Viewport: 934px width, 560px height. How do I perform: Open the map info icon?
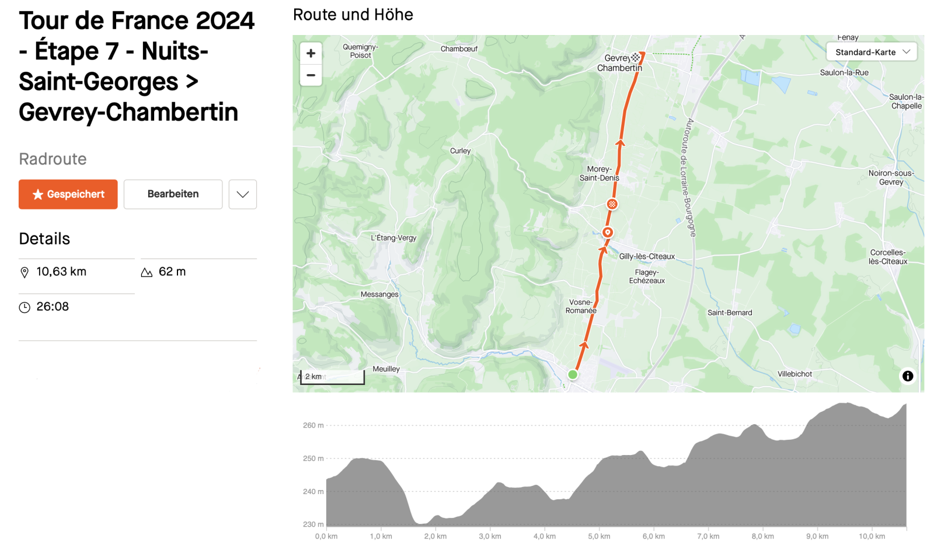coord(908,376)
